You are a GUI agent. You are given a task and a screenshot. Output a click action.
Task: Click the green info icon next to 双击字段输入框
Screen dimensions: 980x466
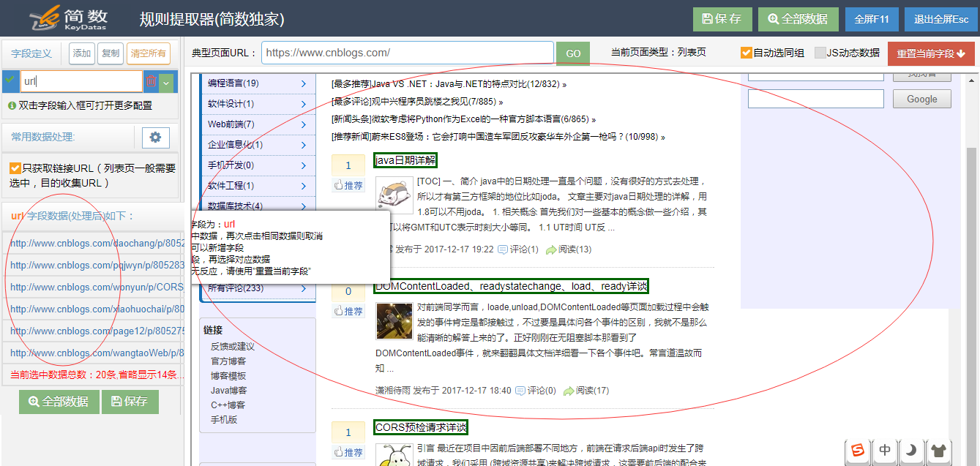coord(12,105)
